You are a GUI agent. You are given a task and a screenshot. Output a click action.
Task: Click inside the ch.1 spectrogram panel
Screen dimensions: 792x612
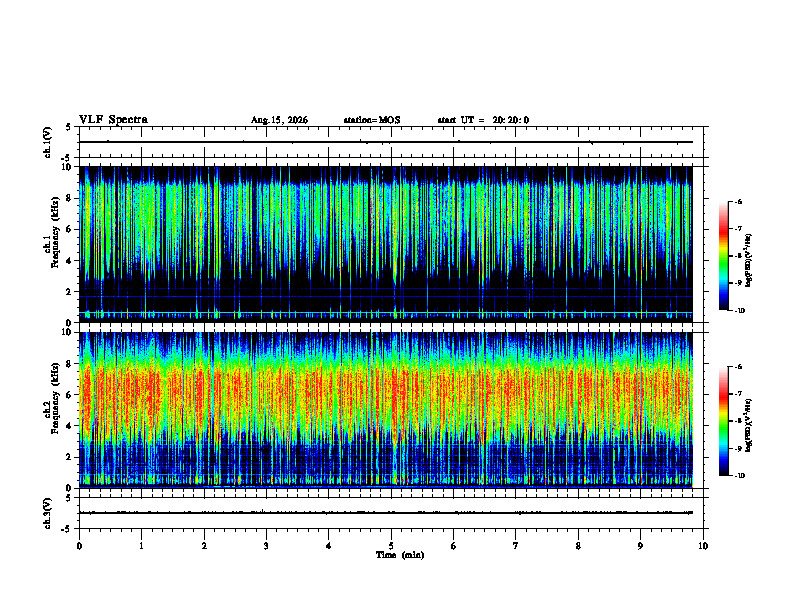tap(386, 244)
